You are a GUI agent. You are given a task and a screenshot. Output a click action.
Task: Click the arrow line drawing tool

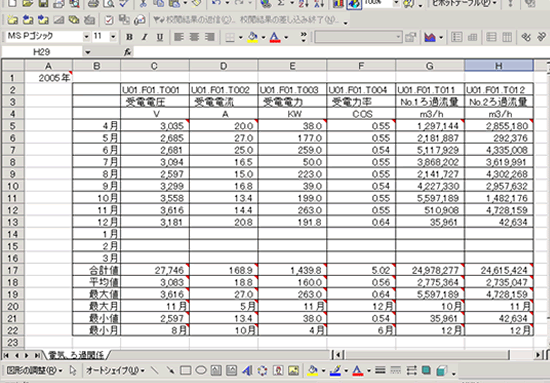point(170,370)
